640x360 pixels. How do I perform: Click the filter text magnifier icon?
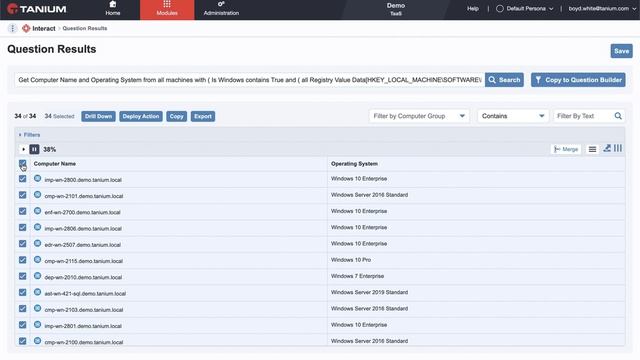(x=618, y=116)
